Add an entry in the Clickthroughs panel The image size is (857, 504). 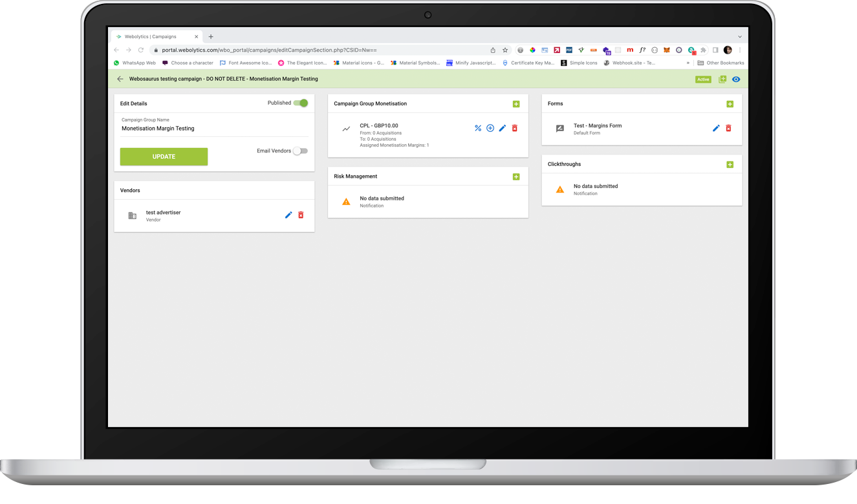(730, 164)
